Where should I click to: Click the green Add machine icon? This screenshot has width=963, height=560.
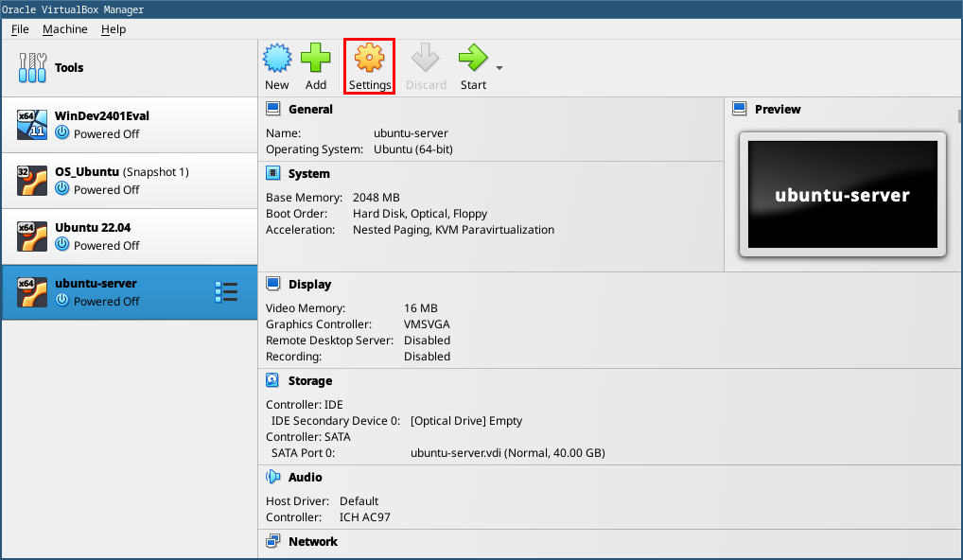tap(316, 59)
